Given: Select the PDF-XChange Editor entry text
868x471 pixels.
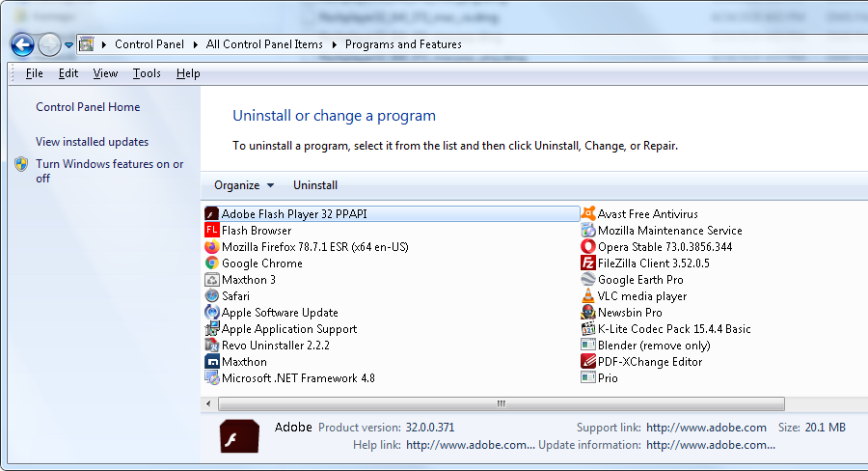Looking at the screenshot, I should [650, 361].
